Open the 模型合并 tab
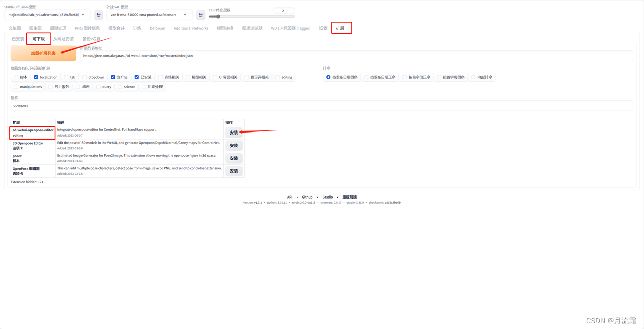This screenshot has height=329, width=644. [116, 28]
